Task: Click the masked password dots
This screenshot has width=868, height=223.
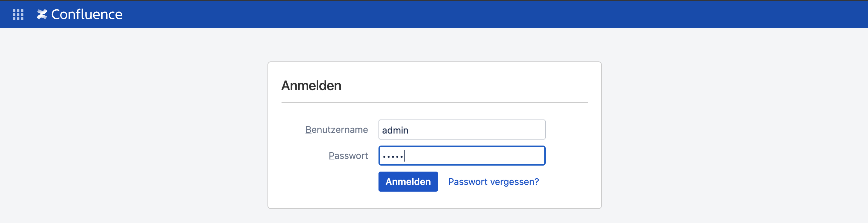Action: (393, 157)
